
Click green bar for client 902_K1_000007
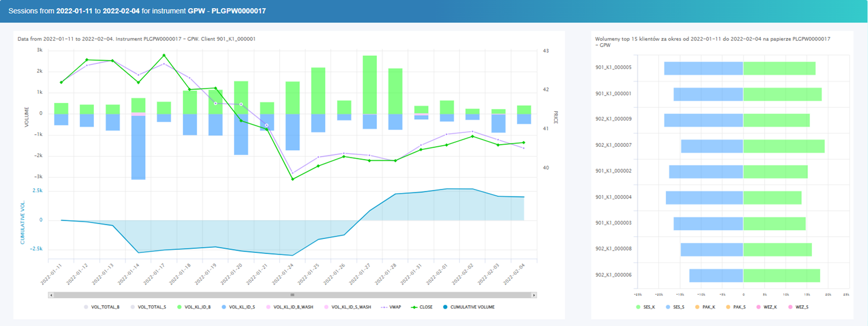pyautogui.click(x=783, y=146)
